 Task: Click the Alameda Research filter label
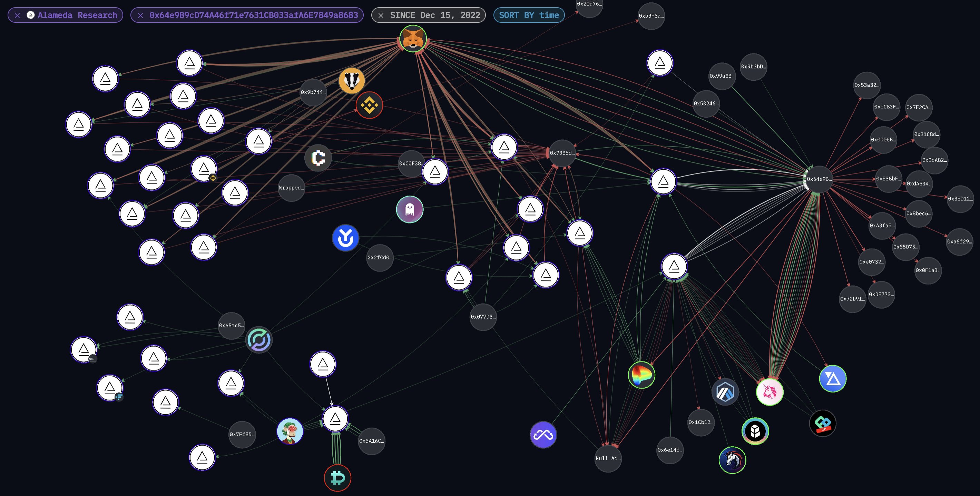click(77, 15)
